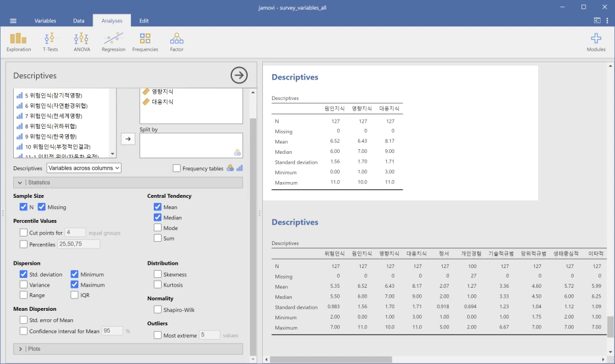Enable the Variance checkbox
Image resolution: width=615 pixels, height=364 pixels.
tap(24, 284)
